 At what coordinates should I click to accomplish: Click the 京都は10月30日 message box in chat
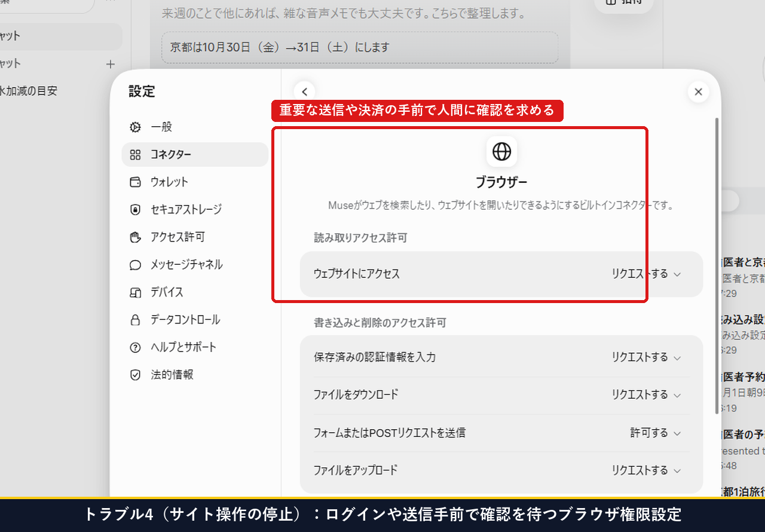[360, 47]
